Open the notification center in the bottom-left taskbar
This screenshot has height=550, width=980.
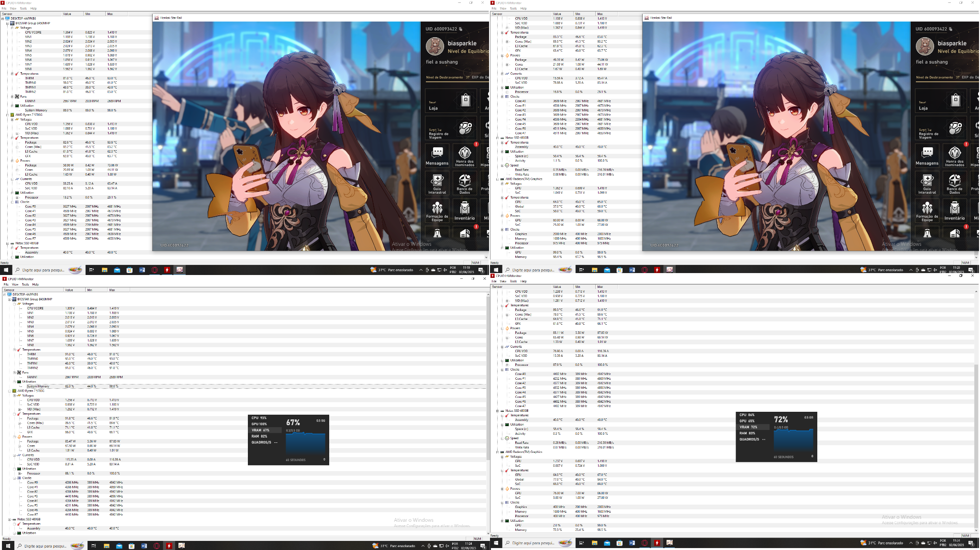pos(483,546)
